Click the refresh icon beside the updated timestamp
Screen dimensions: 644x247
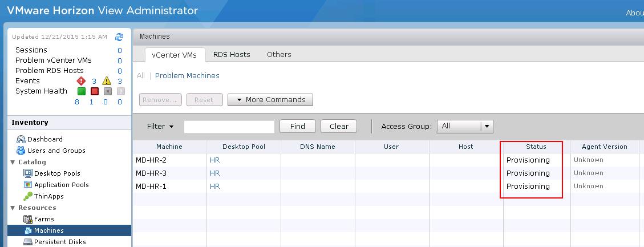pyautogui.click(x=119, y=37)
